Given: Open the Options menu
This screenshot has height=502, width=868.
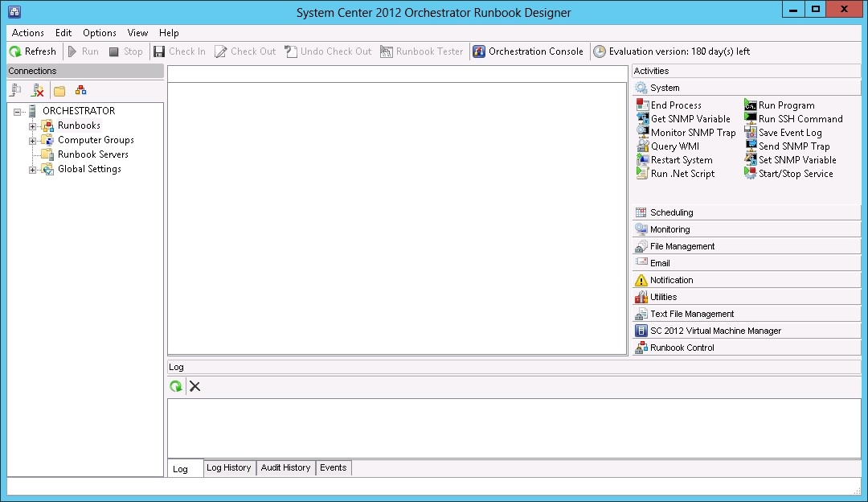Looking at the screenshot, I should click(x=100, y=33).
